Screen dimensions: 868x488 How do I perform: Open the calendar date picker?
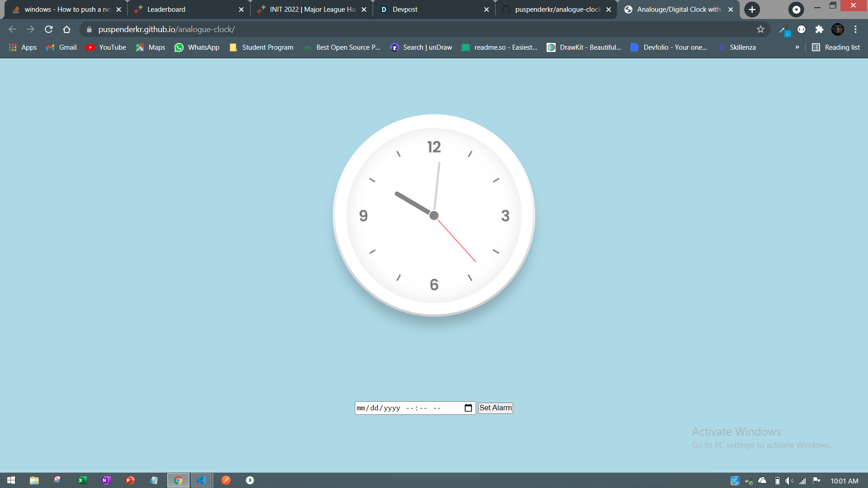click(468, 408)
